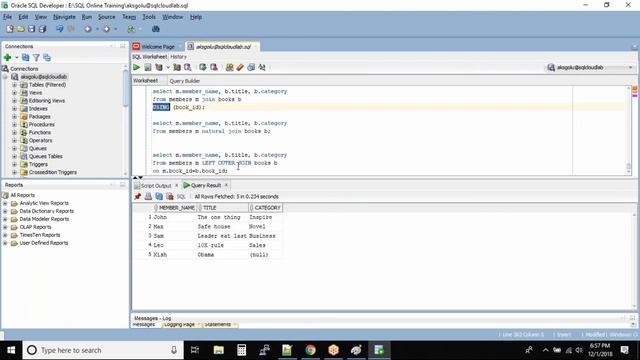Click the SQL History icon
This screenshot has height=360, width=640.
pyautogui.click(x=251, y=67)
